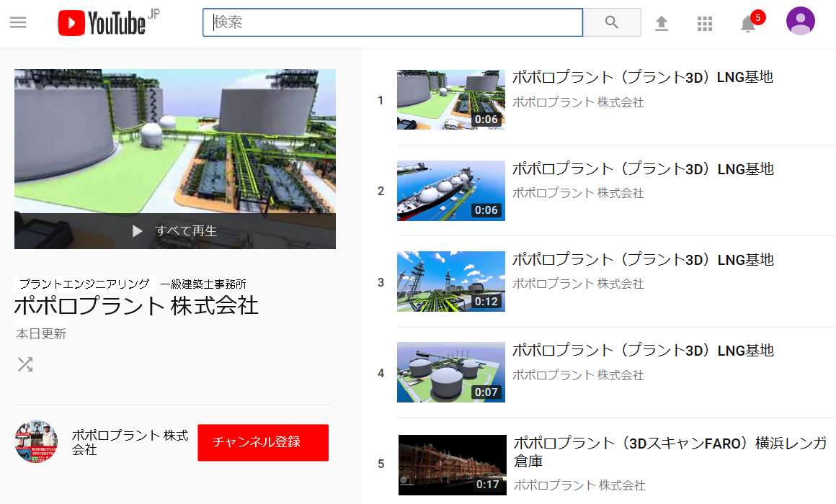Open channel name under video 2
This screenshot has width=836, height=504.
[578, 193]
